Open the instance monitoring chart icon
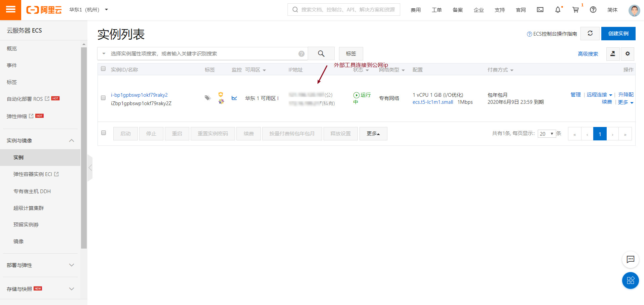Image resolution: width=644 pixels, height=305 pixels. 234,98
